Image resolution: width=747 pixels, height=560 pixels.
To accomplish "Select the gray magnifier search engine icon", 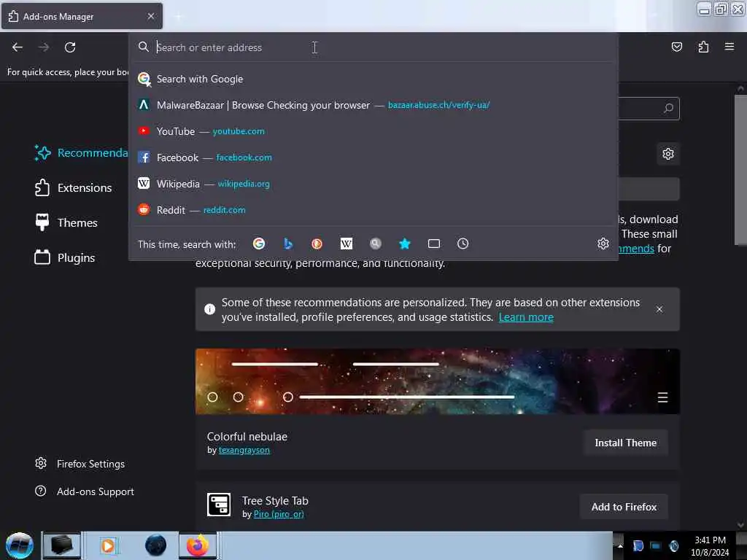I will pos(376,244).
